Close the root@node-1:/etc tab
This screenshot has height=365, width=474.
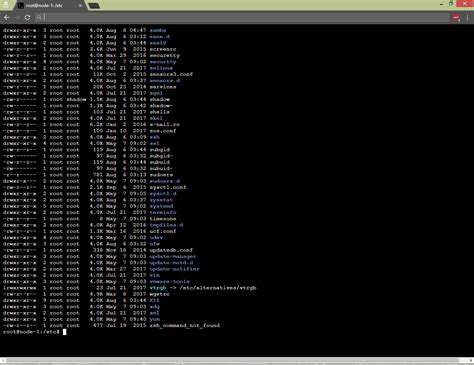80,6
